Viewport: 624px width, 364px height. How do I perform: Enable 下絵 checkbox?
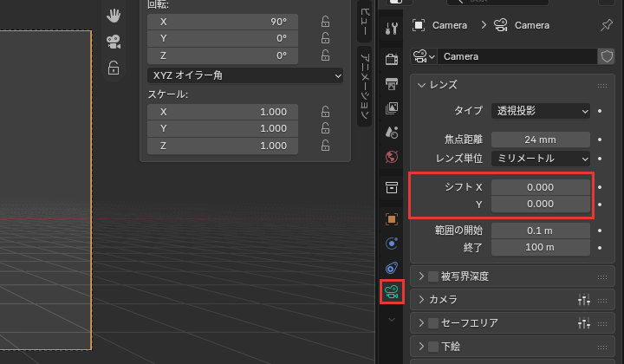click(433, 346)
